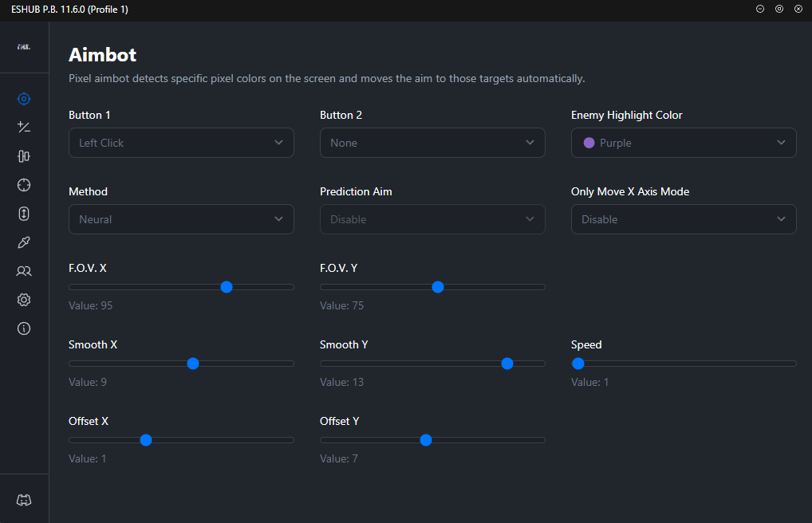
Task: Open the Users panel from the sidebar
Action: click(24, 270)
